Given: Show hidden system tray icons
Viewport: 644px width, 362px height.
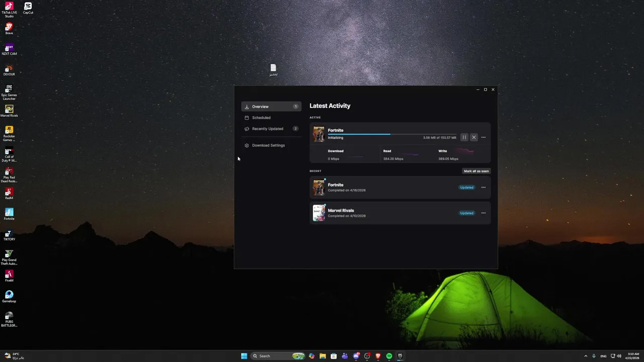Looking at the screenshot, I should [x=585, y=356].
